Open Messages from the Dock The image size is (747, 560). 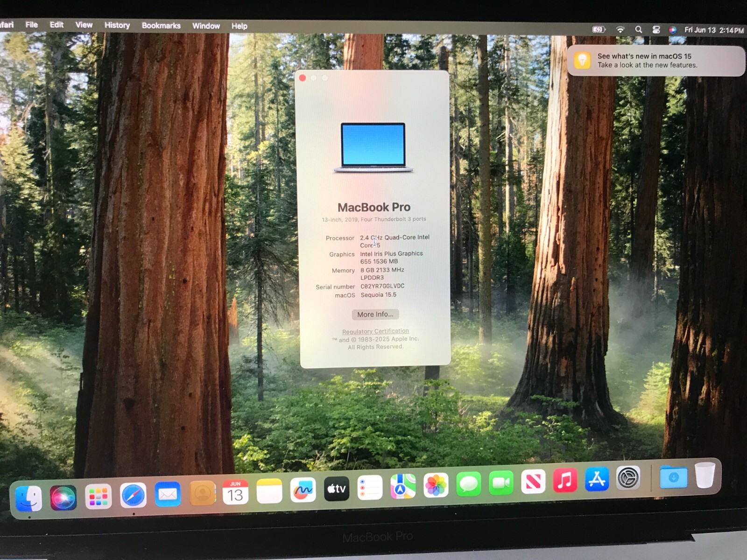468,485
